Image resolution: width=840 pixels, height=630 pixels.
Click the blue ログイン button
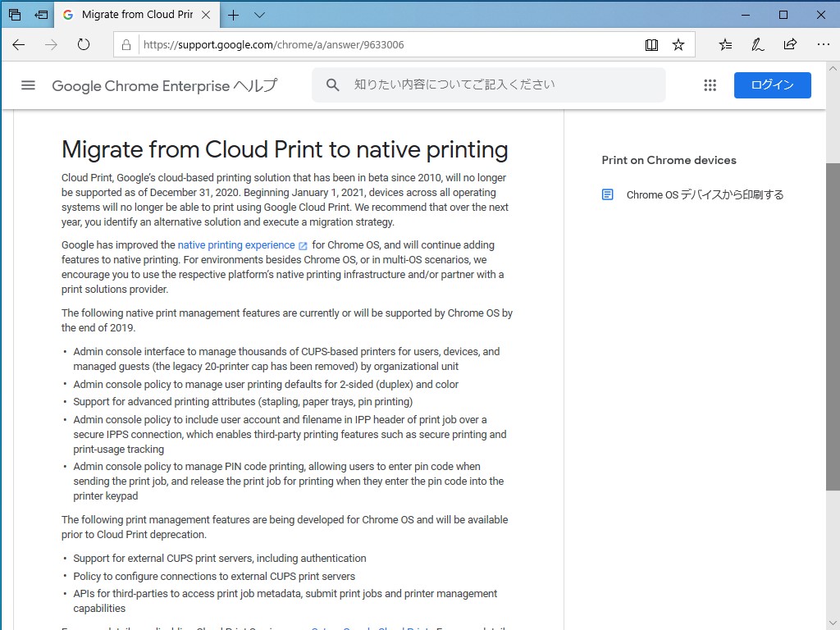click(772, 85)
